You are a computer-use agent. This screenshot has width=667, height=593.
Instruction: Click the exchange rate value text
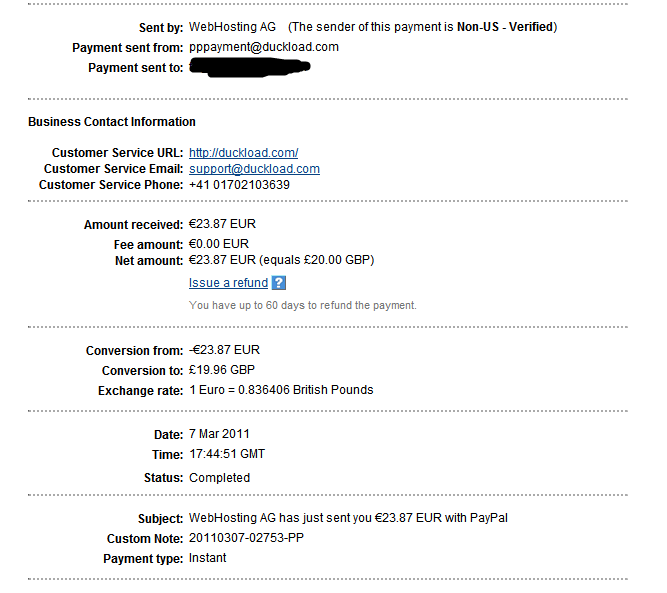pos(280,390)
